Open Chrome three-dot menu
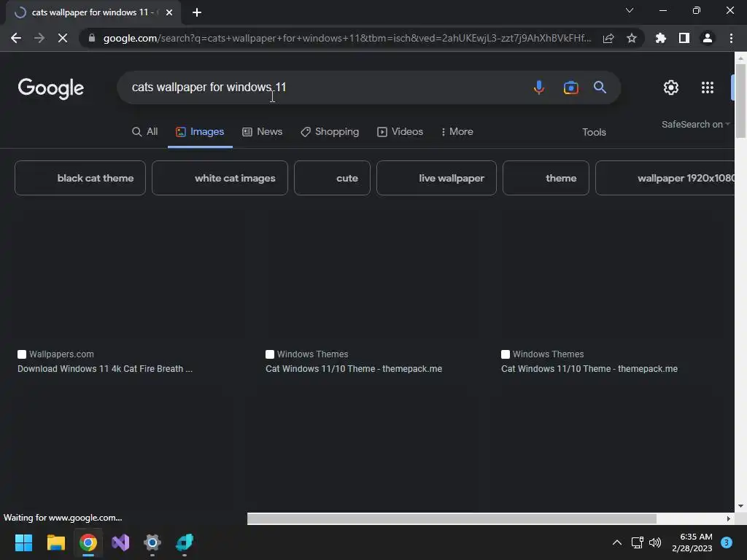Screen dimensions: 747x560 point(731,38)
